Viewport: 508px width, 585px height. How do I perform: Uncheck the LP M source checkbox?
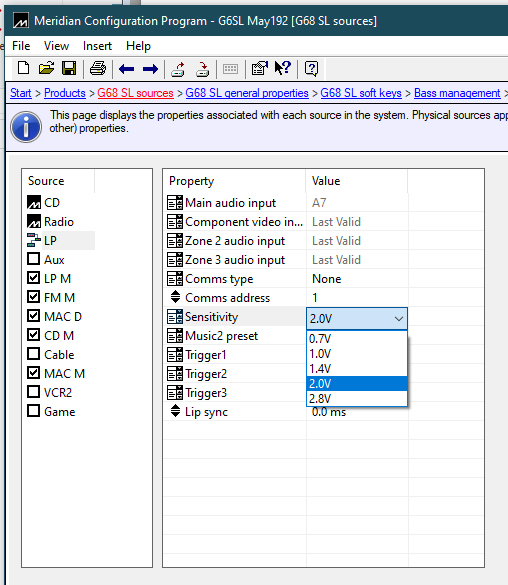(34, 278)
